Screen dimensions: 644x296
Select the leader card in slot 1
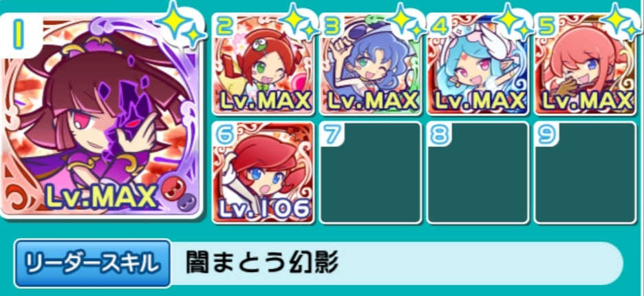point(101,116)
